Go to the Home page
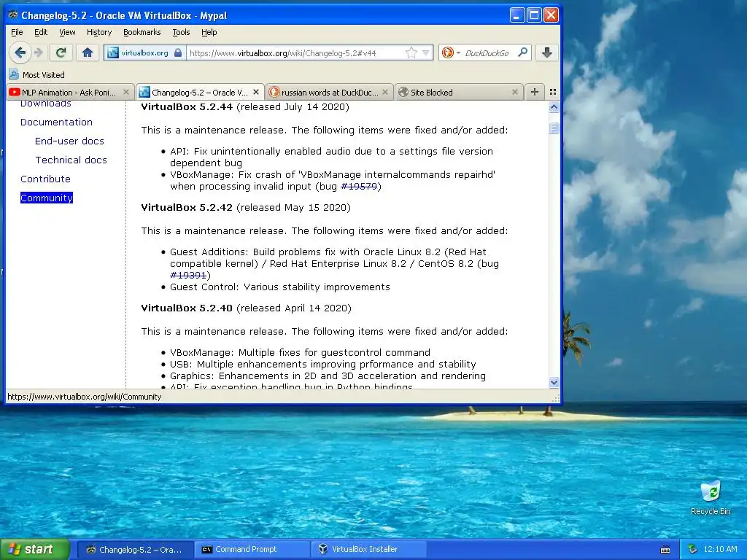The height and width of the screenshot is (560, 747). pyautogui.click(x=88, y=52)
